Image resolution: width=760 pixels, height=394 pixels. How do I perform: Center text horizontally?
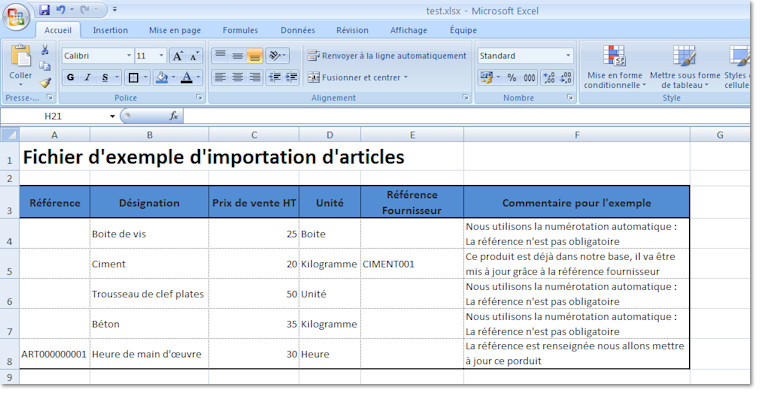tap(238, 77)
